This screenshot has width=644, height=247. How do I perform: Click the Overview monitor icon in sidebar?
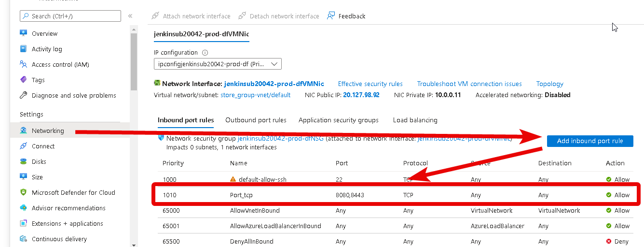tap(23, 33)
